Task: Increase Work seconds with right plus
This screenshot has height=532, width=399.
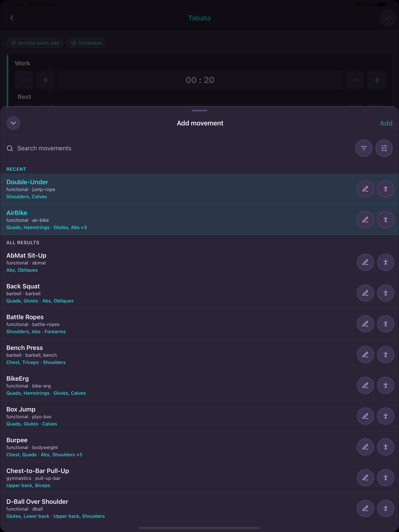Action: [x=377, y=80]
